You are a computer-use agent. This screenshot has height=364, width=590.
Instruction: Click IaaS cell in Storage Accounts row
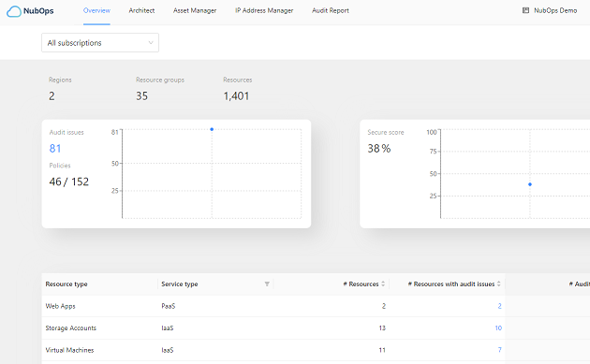pyautogui.click(x=168, y=328)
